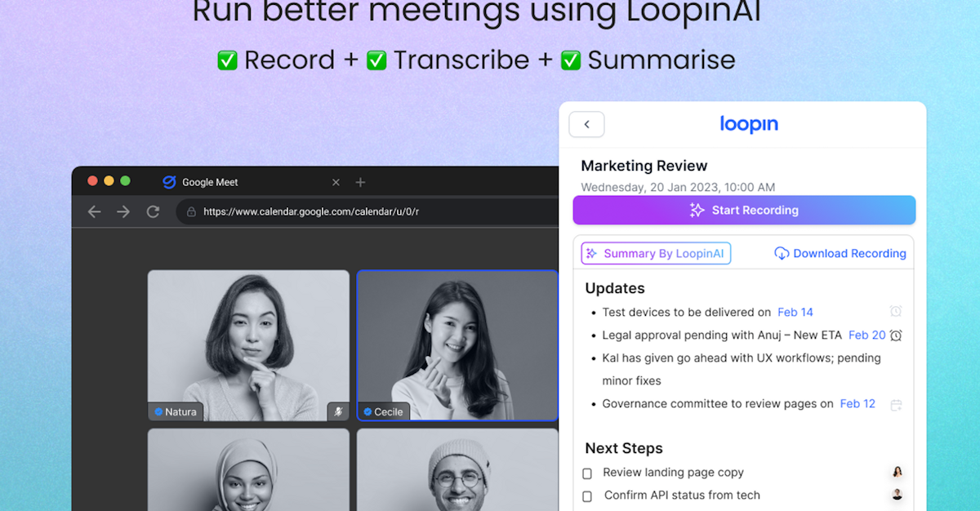Click Natura name label
The image size is (980, 511).
pos(176,411)
